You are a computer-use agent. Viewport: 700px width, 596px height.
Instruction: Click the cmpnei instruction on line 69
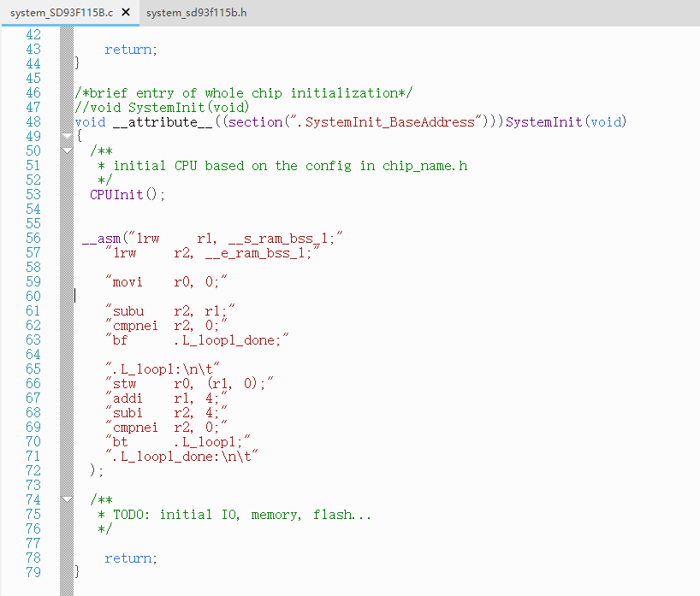click(166, 428)
